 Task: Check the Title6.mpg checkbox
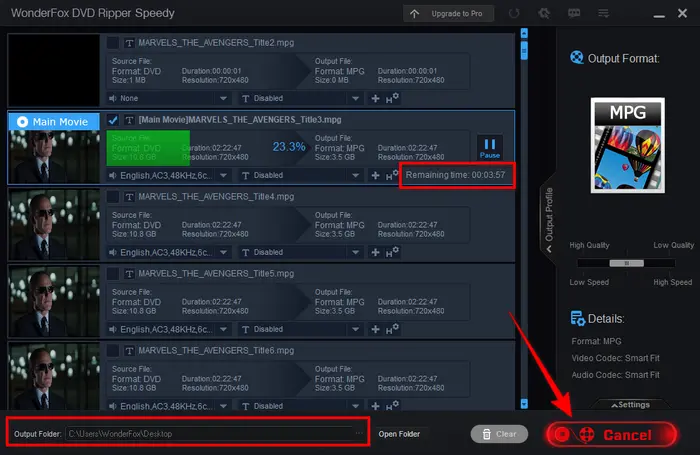[x=112, y=351]
